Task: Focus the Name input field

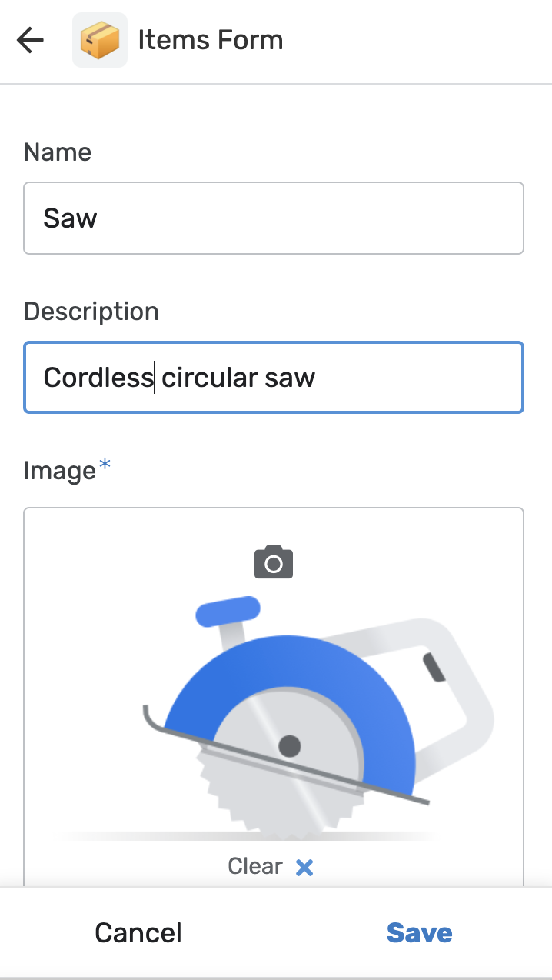Action: pyautogui.click(x=274, y=218)
